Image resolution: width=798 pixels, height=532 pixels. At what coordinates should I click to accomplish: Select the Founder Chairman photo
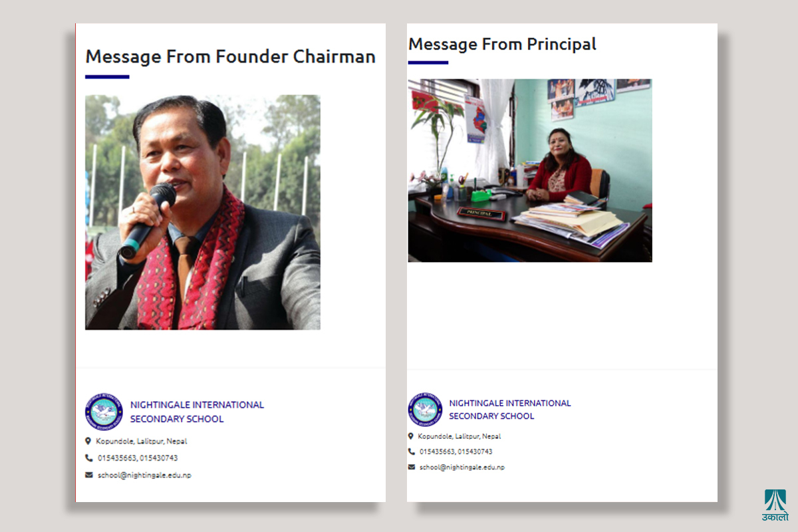coord(203,212)
